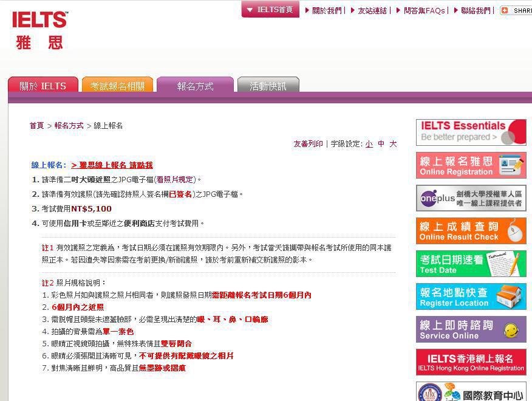Click the 已簽名 red text

tap(180, 194)
